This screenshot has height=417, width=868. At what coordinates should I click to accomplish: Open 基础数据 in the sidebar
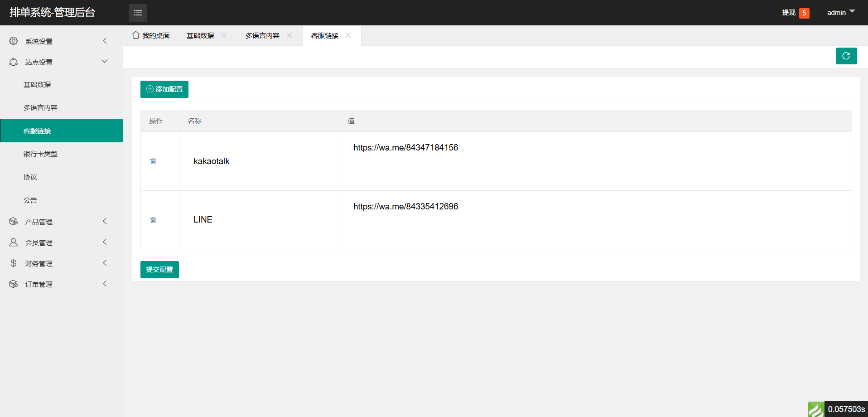click(62, 84)
